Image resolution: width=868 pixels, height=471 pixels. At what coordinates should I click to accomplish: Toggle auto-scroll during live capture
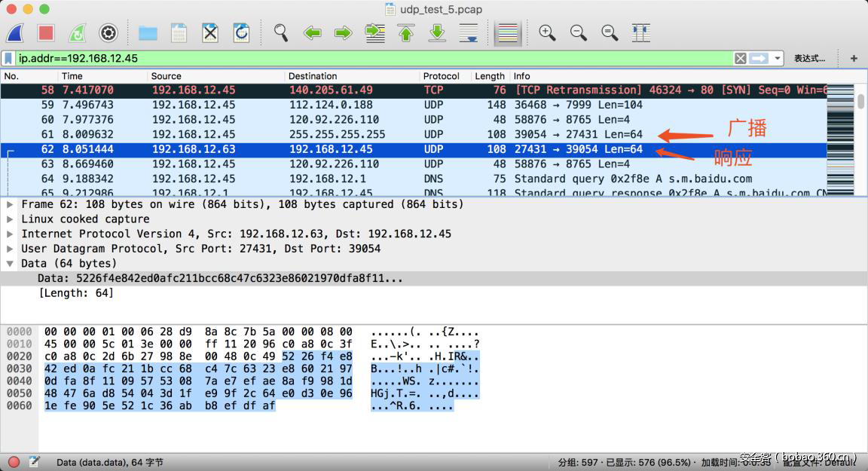469,33
